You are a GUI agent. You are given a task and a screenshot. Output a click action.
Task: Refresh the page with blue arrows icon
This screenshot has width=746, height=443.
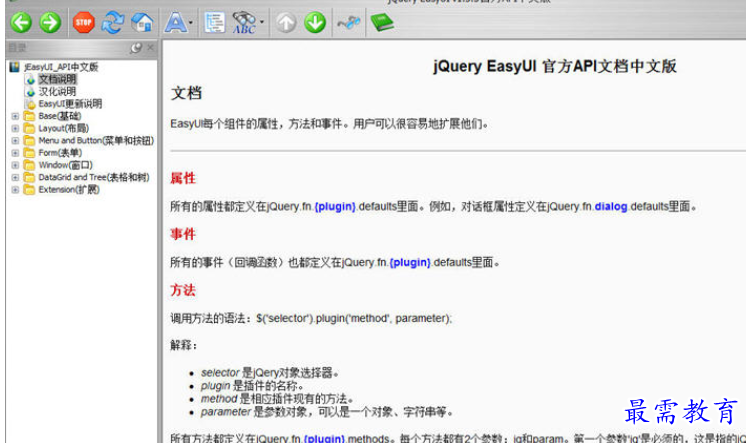[x=113, y=22]
